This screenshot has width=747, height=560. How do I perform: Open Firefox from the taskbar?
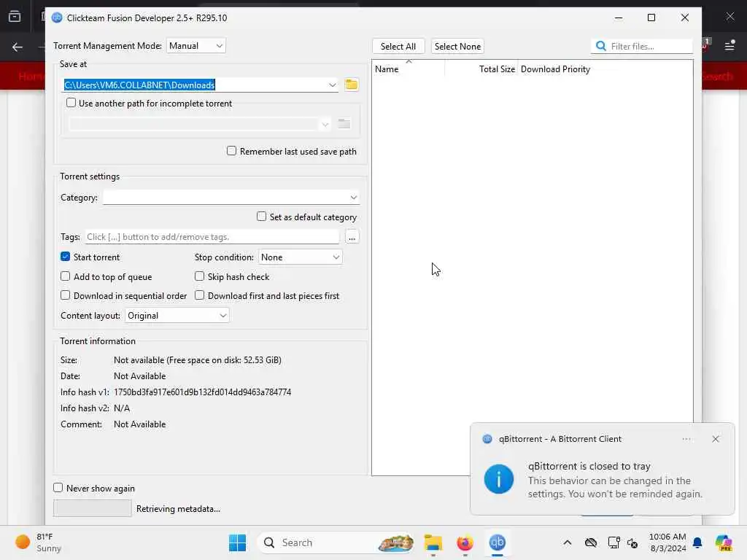pos(465,542)
